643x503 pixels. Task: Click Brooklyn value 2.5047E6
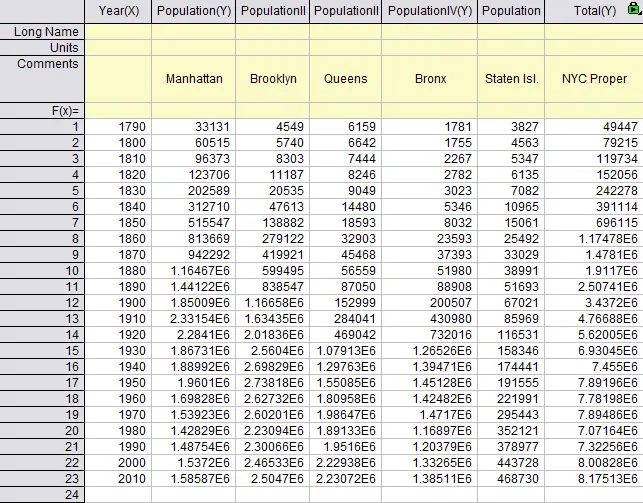click(x=273, y=478)
